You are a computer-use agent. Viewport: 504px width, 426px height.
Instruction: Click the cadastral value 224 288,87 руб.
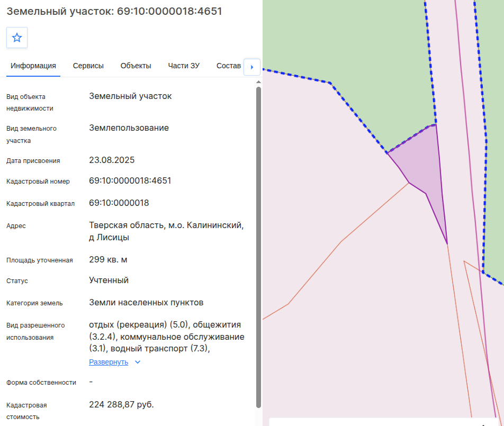121,404
